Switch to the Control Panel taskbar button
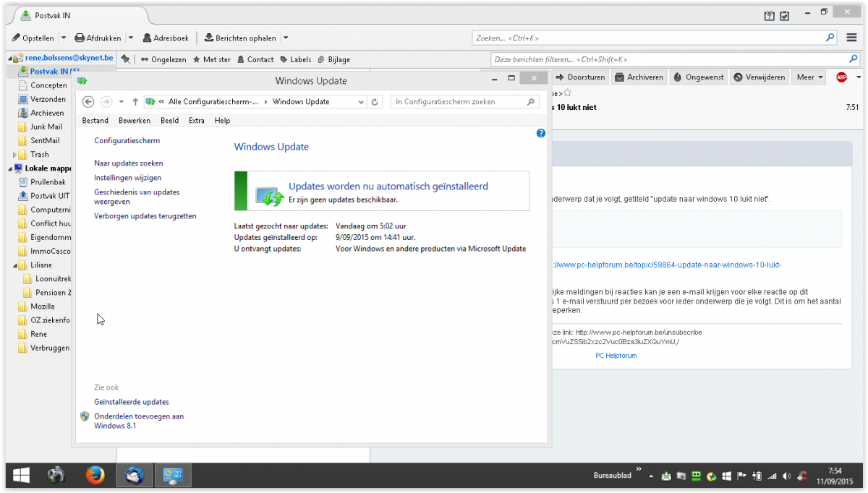This screenshot has width=868, height=493. click(174, 475)
